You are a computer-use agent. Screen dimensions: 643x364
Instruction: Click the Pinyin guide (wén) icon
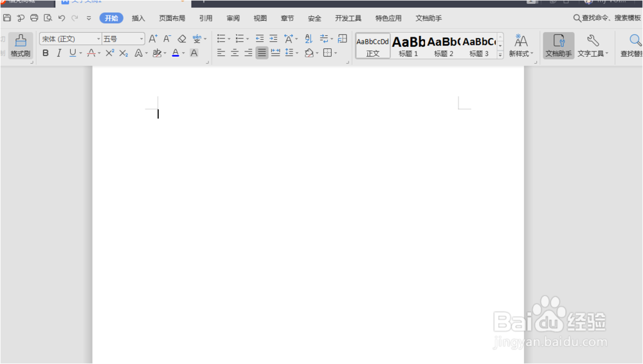(x=197, y=39)
